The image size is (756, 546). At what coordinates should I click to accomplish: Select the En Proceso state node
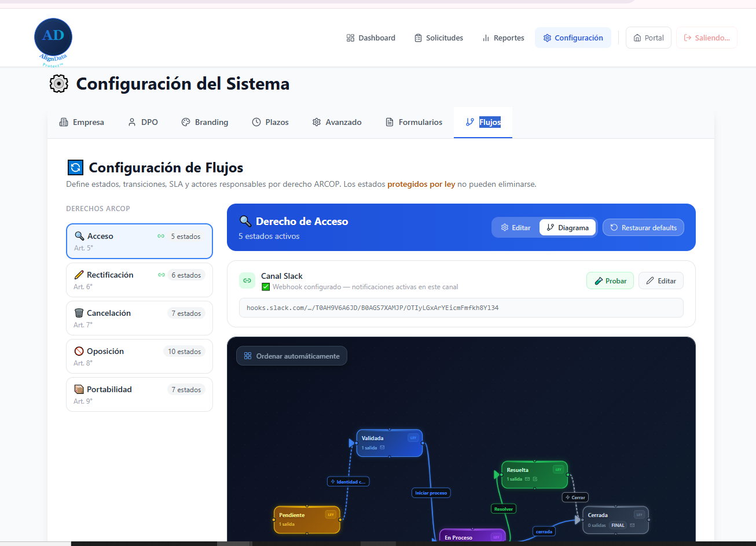click(472, 536)
